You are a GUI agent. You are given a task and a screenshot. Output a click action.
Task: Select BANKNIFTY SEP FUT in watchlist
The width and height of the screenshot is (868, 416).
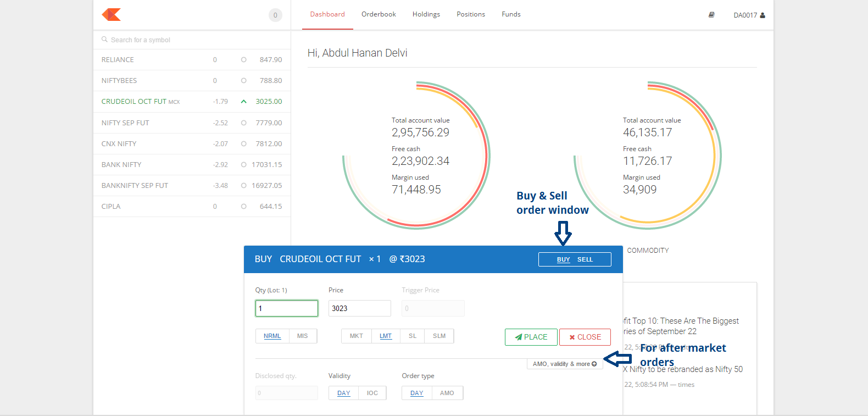pyautogui.click(x=192, y=186)
